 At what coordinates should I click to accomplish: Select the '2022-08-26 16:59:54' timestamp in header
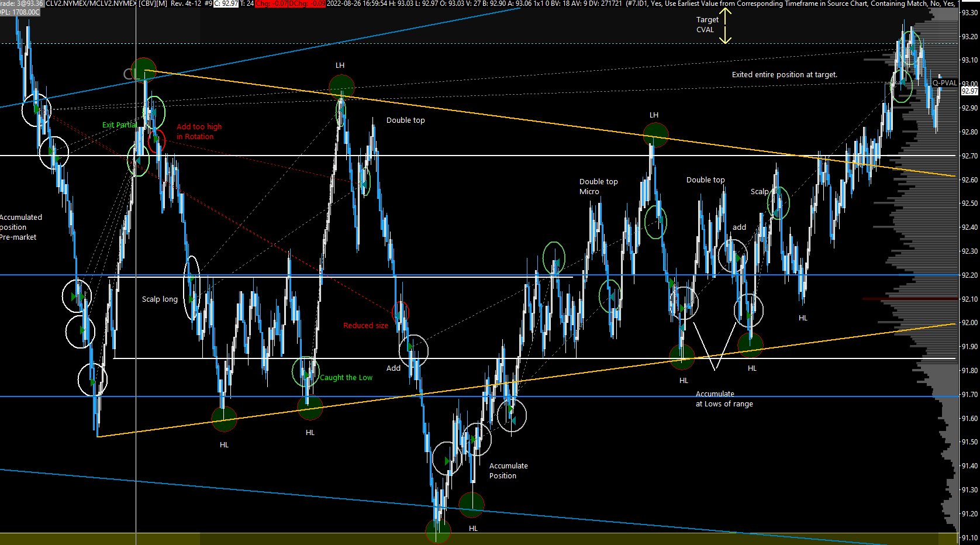tap(357, 4)
